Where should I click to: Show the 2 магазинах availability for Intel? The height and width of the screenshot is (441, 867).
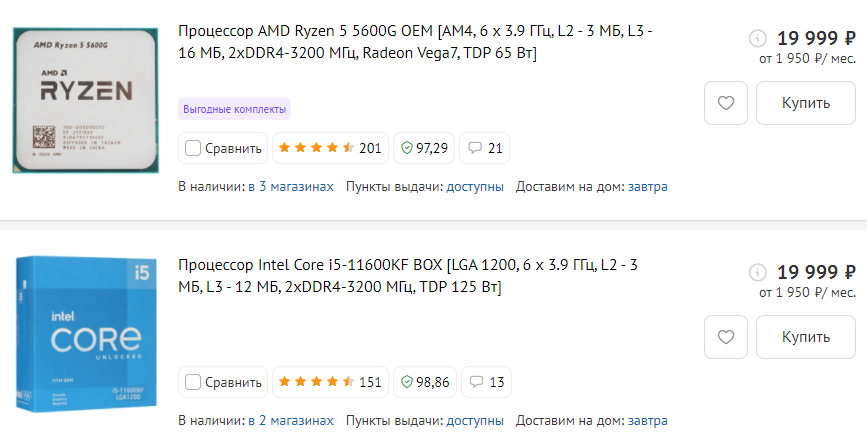(x=295, y=420)
